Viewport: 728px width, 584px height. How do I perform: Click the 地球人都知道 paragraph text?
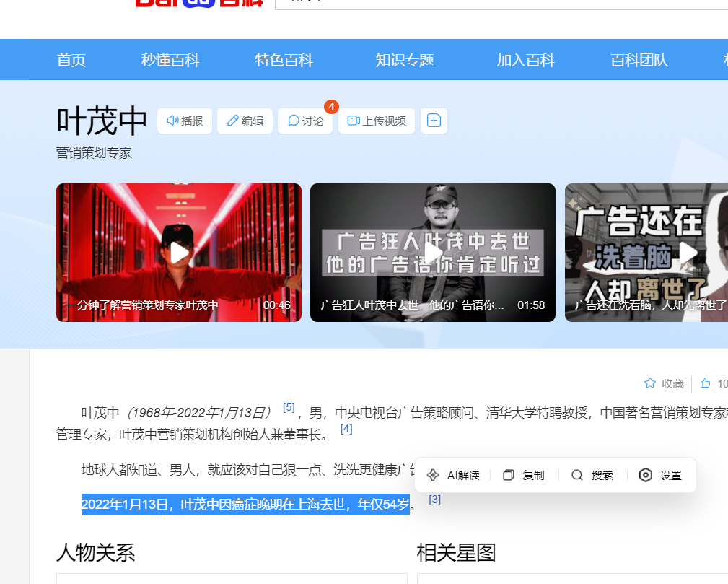point(248,470)
